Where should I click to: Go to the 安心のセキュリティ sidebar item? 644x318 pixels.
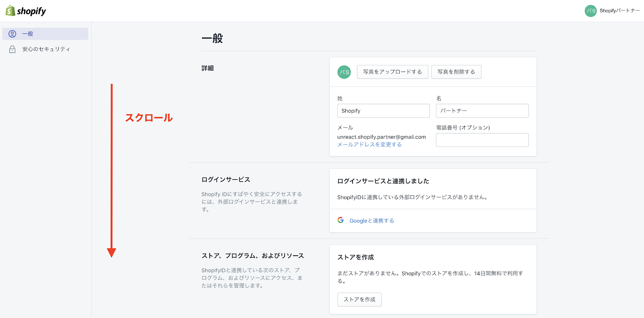[x=46, y=49]
